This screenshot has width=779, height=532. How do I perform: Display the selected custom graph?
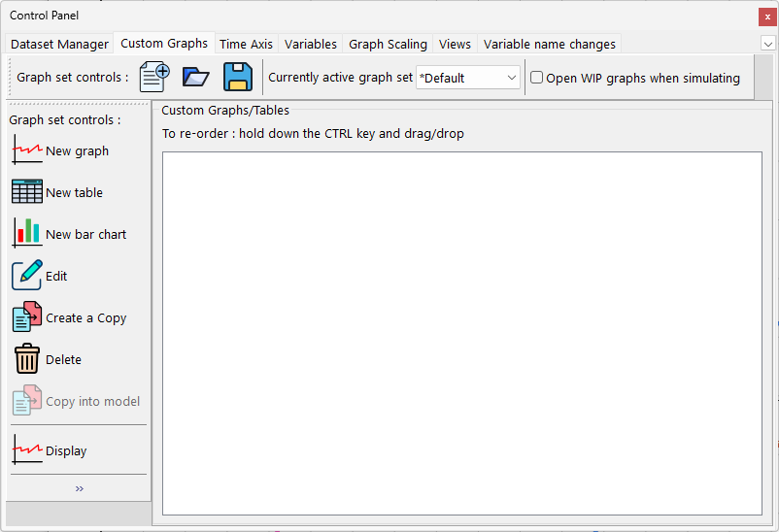(27, 450)
